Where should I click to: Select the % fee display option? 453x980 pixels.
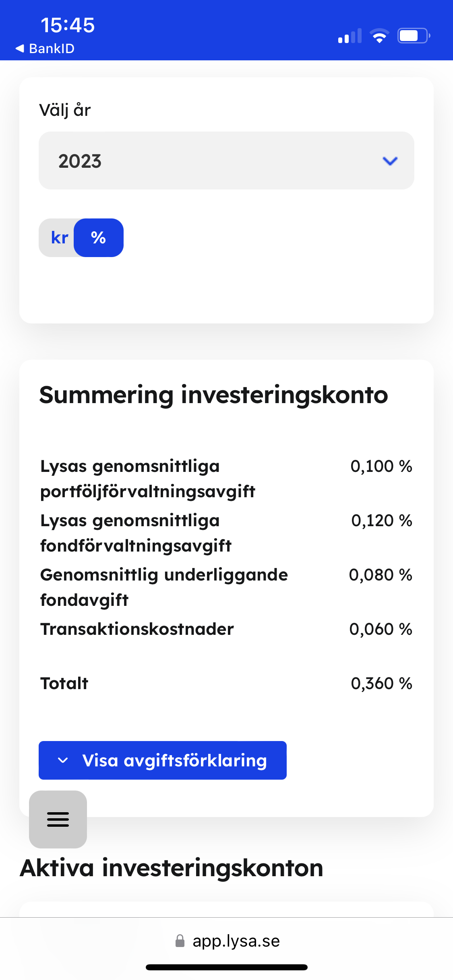click(99, 238)
